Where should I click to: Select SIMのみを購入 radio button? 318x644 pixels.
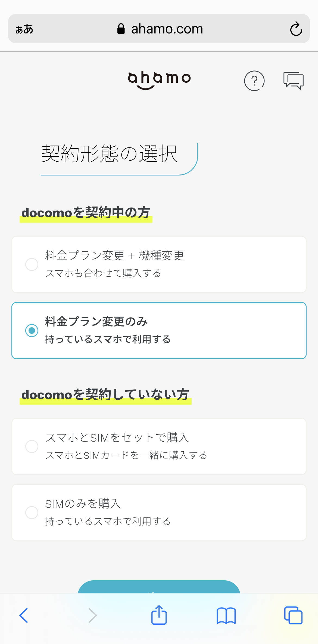point(32,513)
